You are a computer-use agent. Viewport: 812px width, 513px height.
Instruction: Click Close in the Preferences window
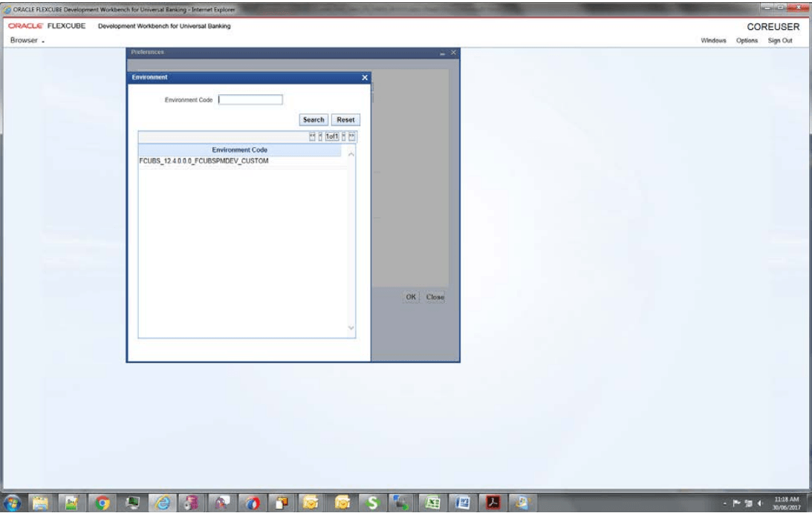435,297
